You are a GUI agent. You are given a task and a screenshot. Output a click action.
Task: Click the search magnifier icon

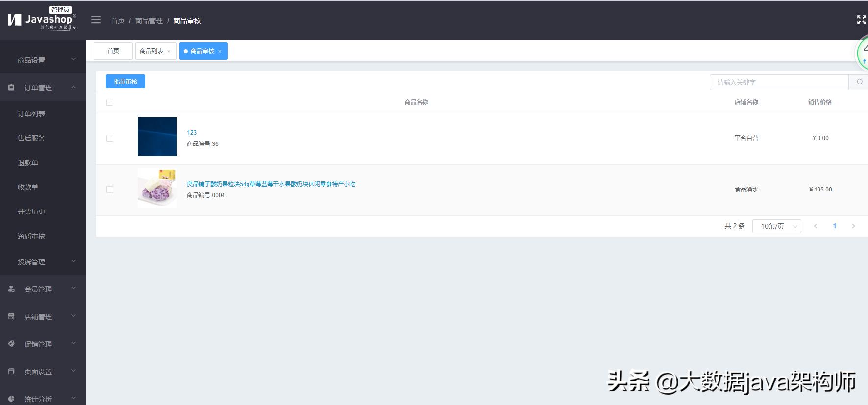point(860,82)
